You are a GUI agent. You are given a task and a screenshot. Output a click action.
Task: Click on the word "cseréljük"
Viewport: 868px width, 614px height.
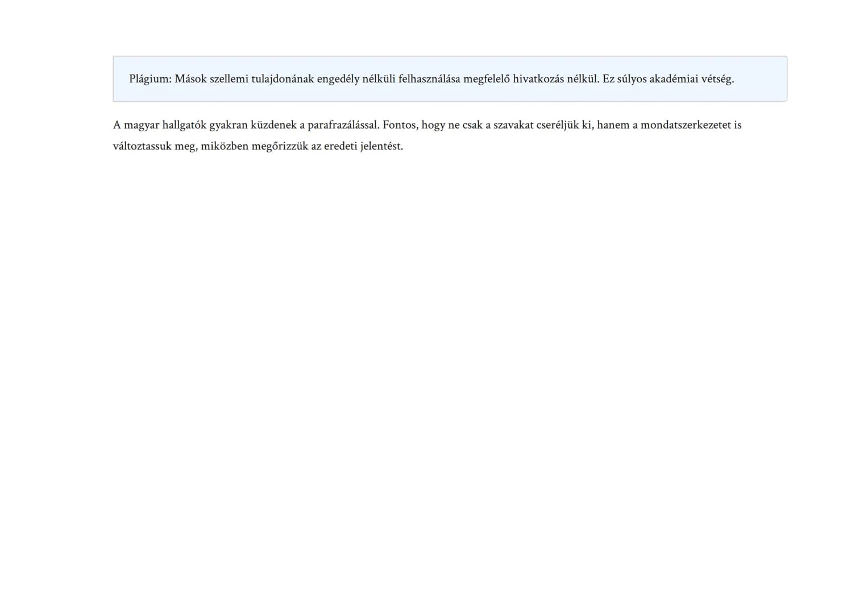click(558, 125)
